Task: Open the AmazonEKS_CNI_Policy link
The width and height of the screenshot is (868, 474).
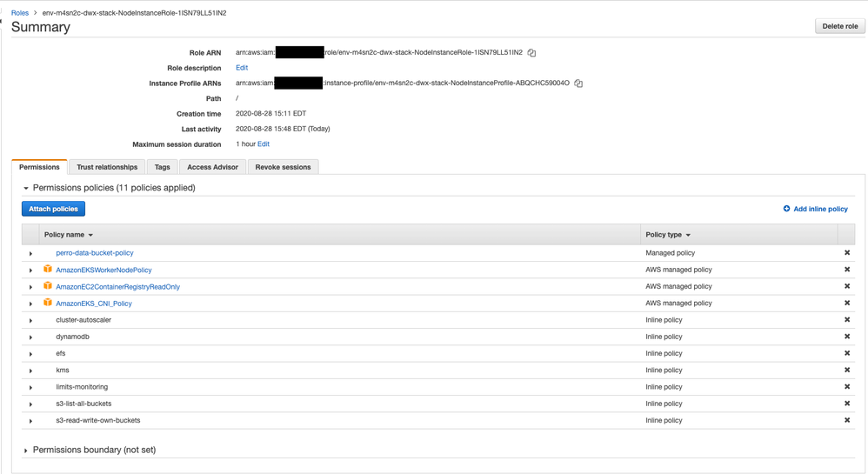Action: click(x=94, y=303)
